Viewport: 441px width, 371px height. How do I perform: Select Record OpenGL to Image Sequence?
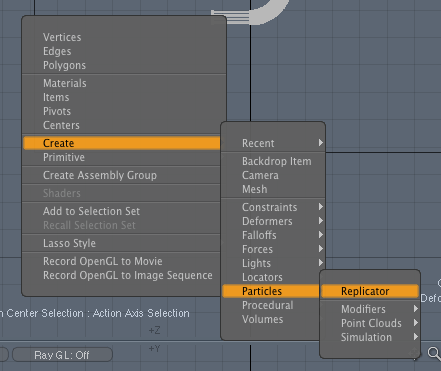tap(122, 275)
